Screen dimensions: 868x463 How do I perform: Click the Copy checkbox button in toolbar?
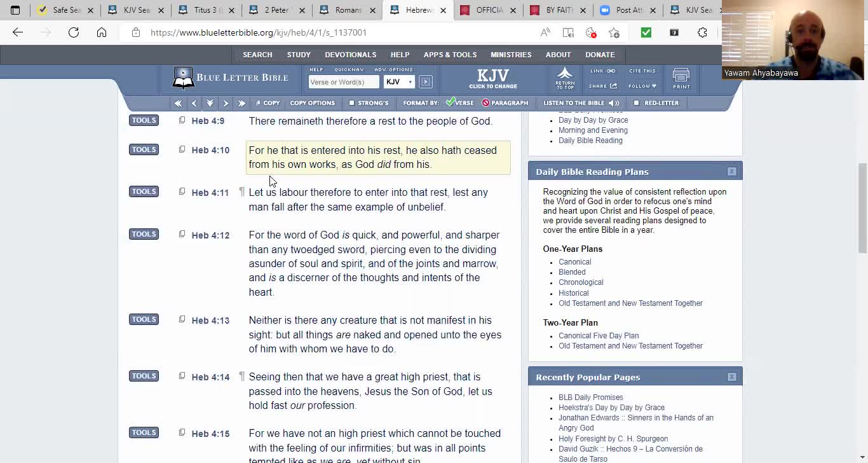268,103
